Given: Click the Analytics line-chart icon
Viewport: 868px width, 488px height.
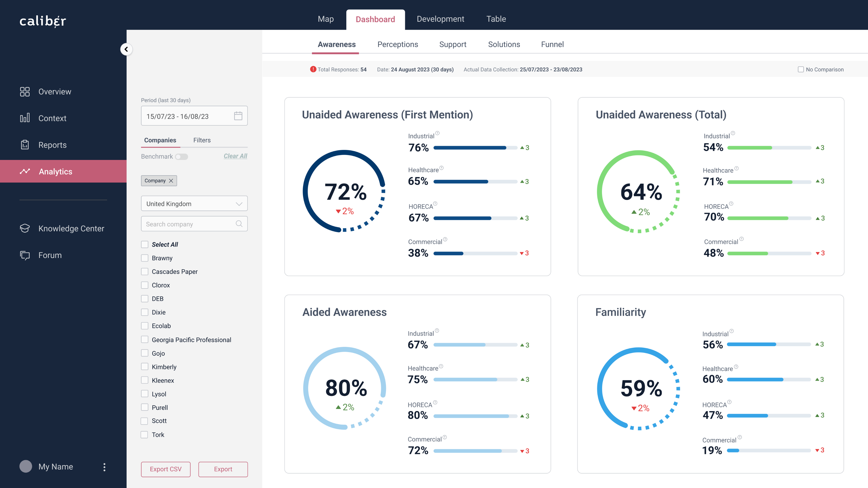Looking at the screenshot, I should click(x=25, y=171).
